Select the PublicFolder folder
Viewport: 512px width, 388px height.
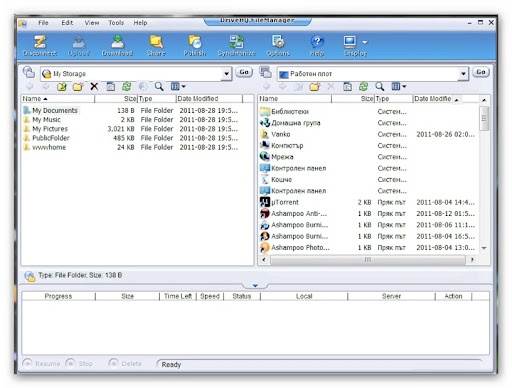[51, 138]
